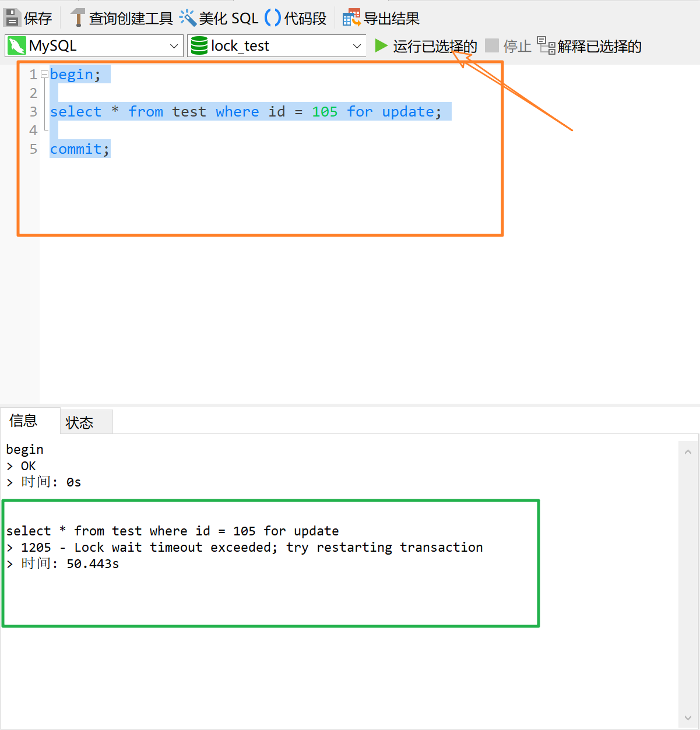Image resolution: width=700 pixels, height=730 pixels.
Task: Click 解释已选择的 to explain selection
Action: pyautogui.click(x=599, y=46)
